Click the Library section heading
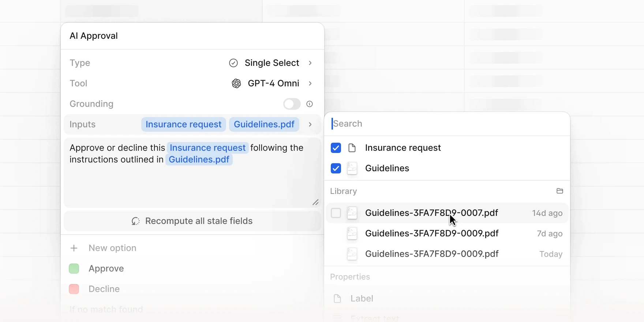The image size is (644, 322). pyautogui.click(x=344, y=191)
